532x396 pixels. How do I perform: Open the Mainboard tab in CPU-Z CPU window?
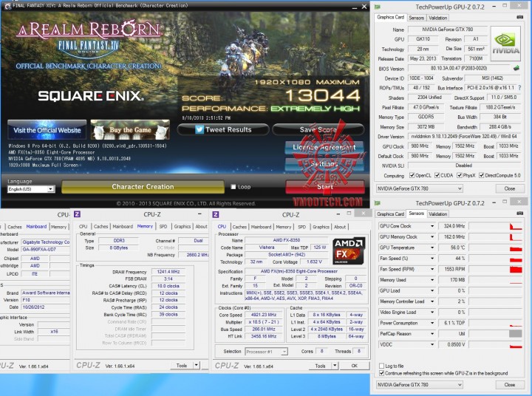[x=262, y=227]
